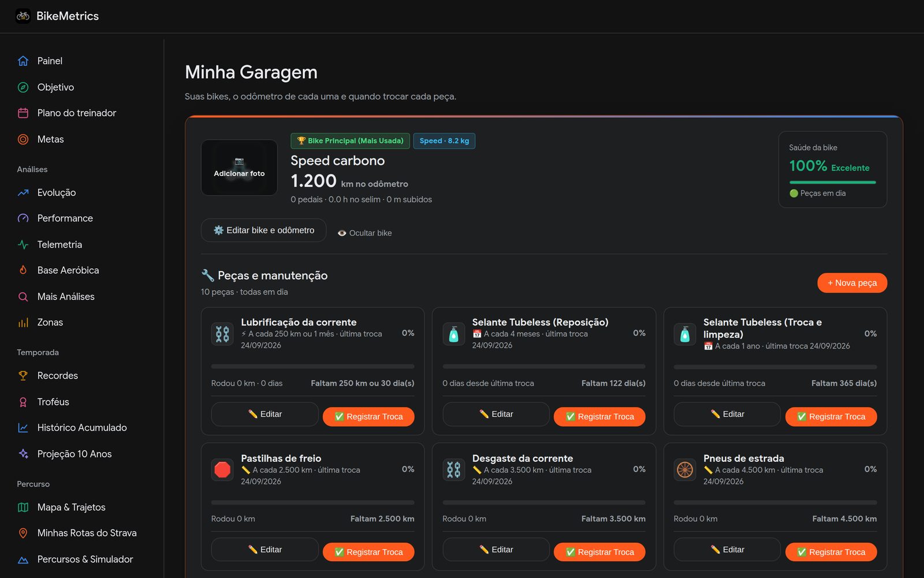Click 'Faltam 122 dia(s)' text
The height and width of the screenshot is (578, 924).
click(x=613, y=383)
